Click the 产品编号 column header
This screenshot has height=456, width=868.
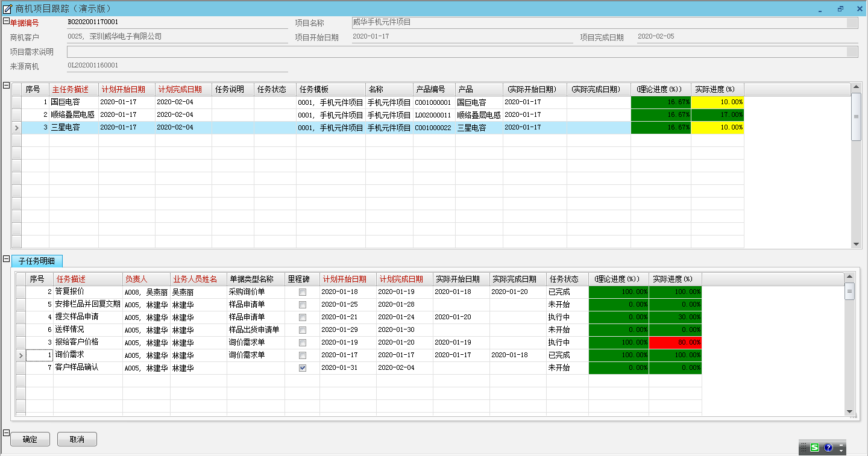(x=434, y=89)
